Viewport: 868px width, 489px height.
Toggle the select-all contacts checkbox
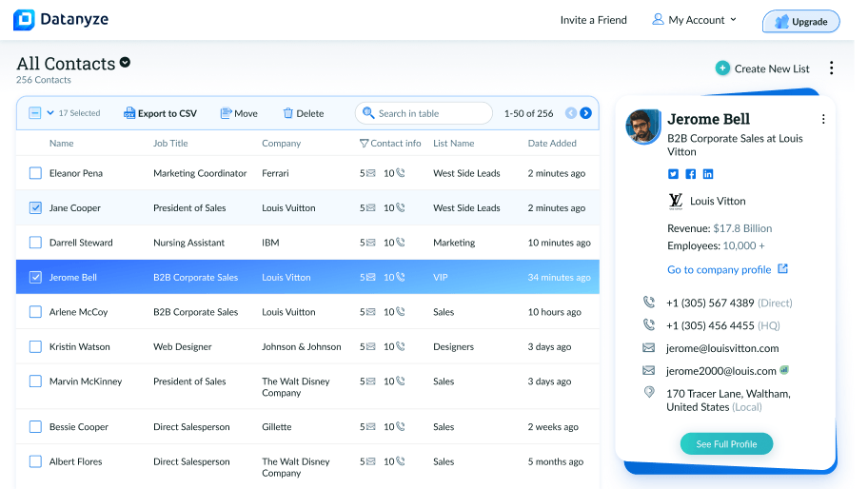tap(35, 113)
